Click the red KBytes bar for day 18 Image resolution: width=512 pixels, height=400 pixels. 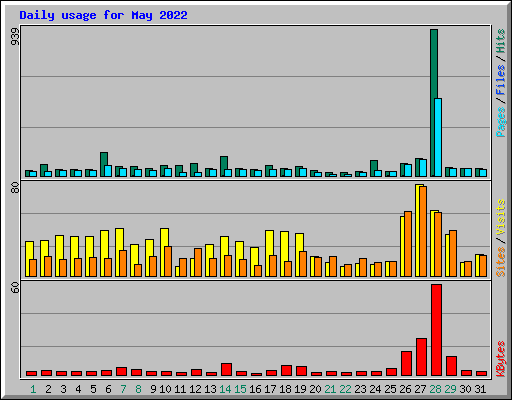pos(286,370)
